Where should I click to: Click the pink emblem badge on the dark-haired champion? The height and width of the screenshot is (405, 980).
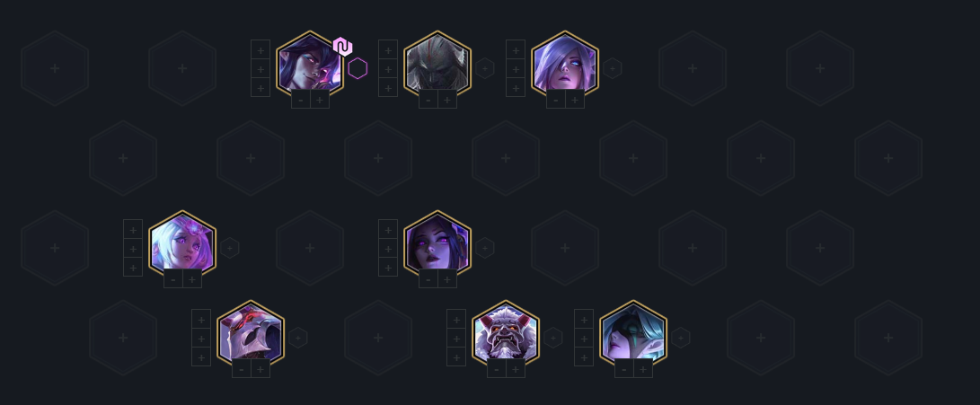coord(342,47)
